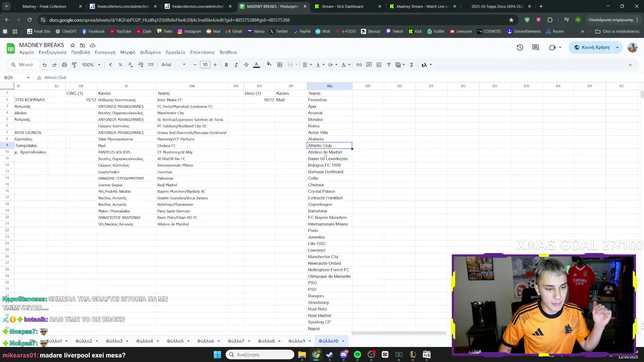Open version history clock icon
The image size is (644, 362).
tap(520, 47)
